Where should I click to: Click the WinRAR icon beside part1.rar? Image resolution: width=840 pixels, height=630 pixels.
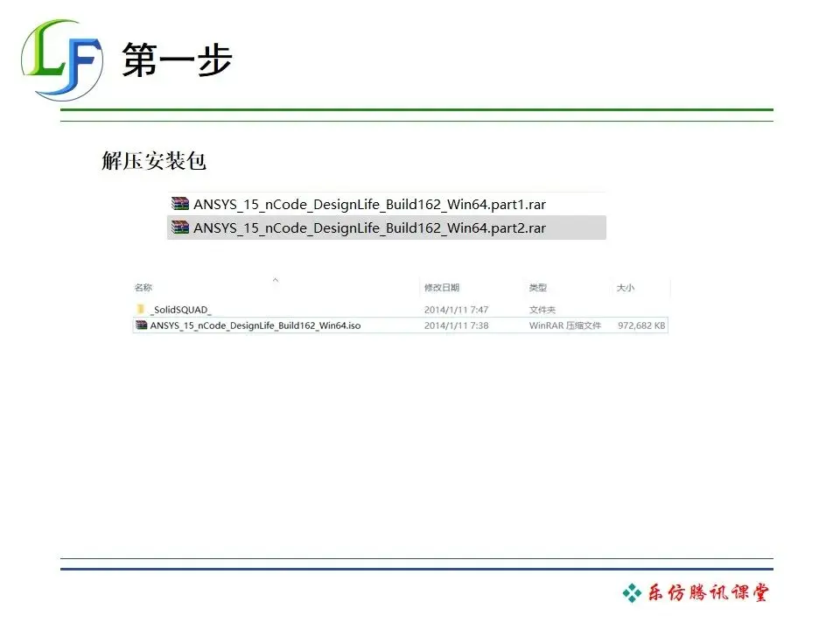point(180,204)
